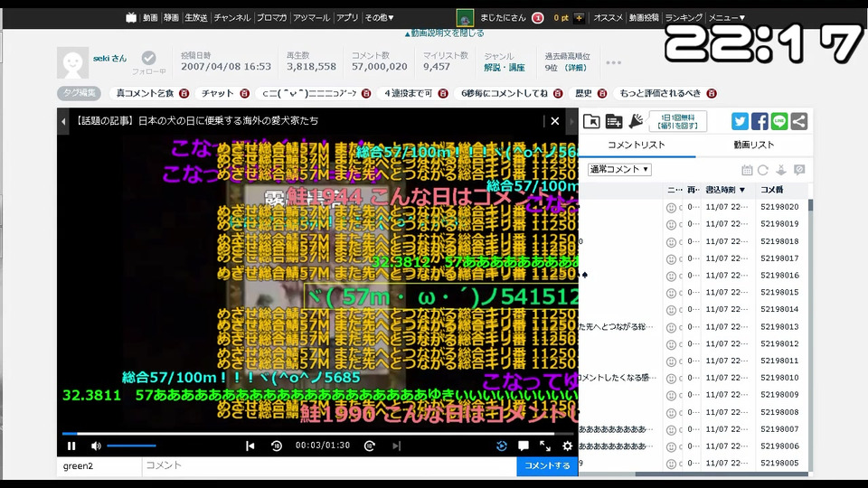This screenshot has height=488, width=868.
Task: Open その他 menu in top bar
Action: [x=379, y=18]
